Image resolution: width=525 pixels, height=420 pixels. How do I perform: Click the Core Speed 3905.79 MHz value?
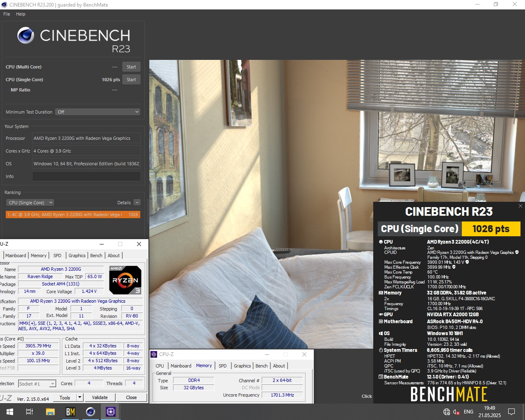[x=38, y=346]
